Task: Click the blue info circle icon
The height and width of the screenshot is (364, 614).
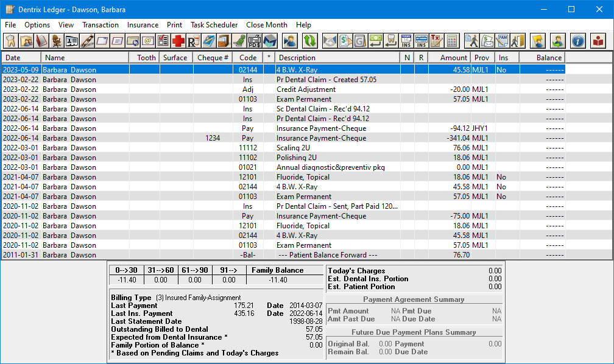Action: 578,41
